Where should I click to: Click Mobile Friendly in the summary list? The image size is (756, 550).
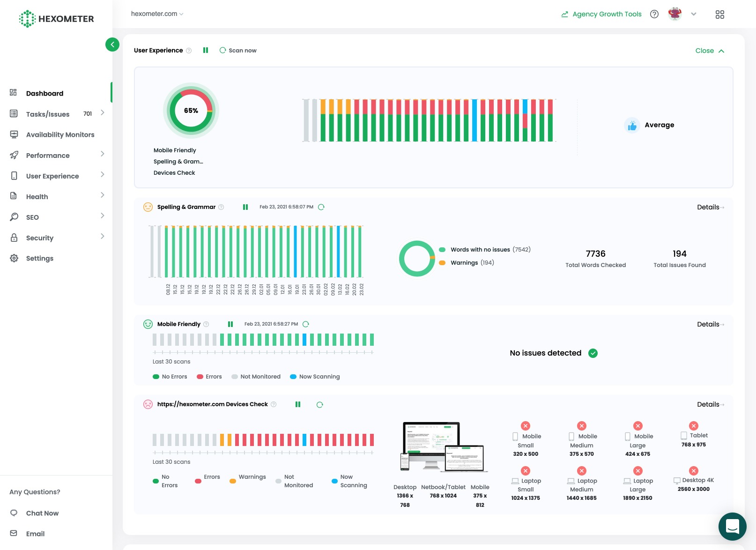175,150
